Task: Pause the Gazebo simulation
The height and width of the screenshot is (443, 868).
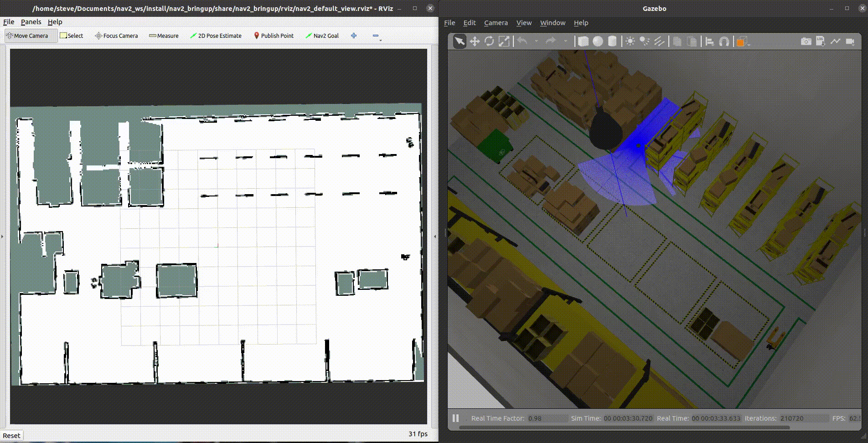Action: pos(455,418)
